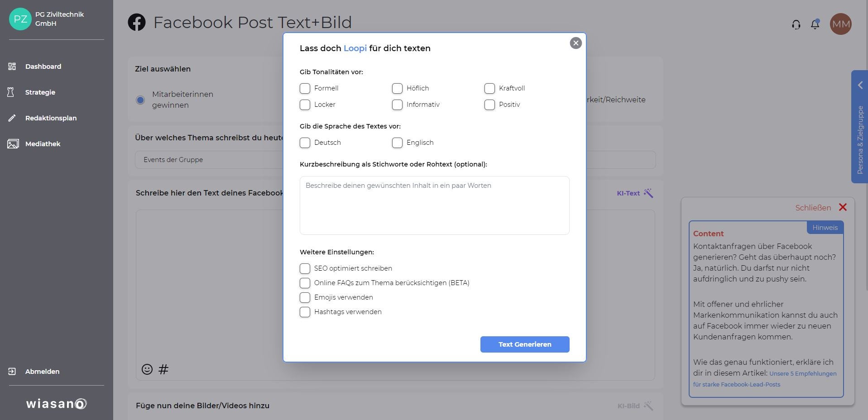This screenshot has height=420, width=868.
Task: Close the Loopi text dialog
Action: click(x=575, y=43)
